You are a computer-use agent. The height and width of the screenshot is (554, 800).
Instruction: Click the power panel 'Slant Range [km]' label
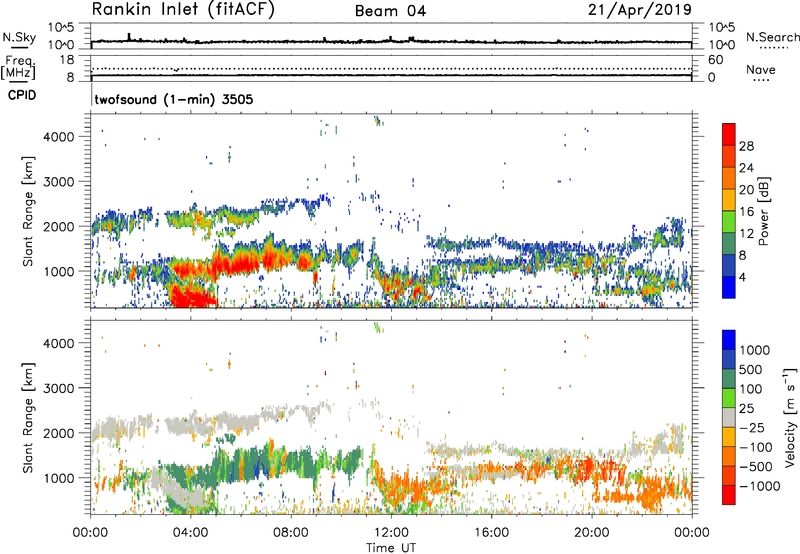pyautogui.click(x=27, y=211)
